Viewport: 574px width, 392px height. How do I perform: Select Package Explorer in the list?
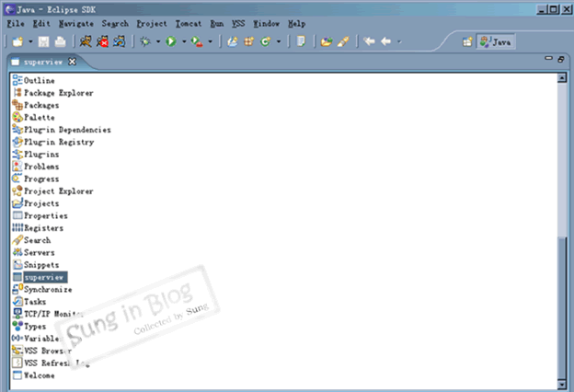[53, 93]
